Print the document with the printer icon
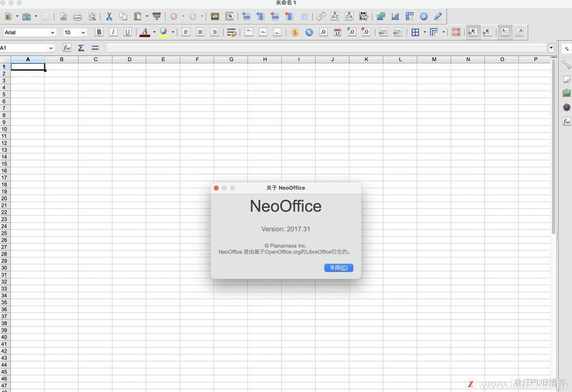The width and height of the screenshot is (572, 392). pos(77,17)
